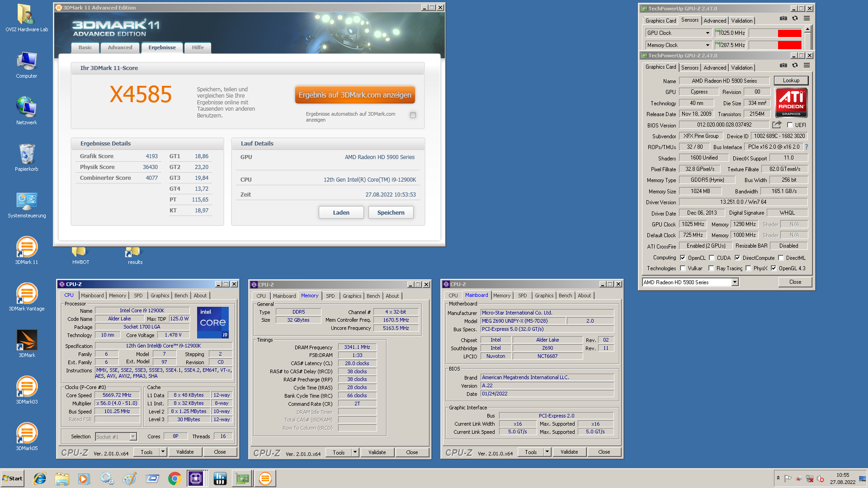Open the SPD tab in CPU-Z Memory window
868x488 pixels.
point(330,296)
